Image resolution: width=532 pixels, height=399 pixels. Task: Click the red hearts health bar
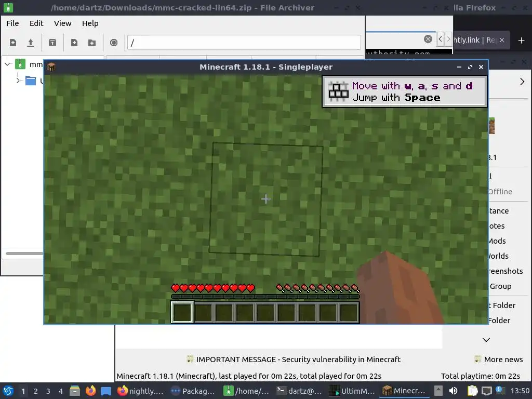[x=212, y=288]
